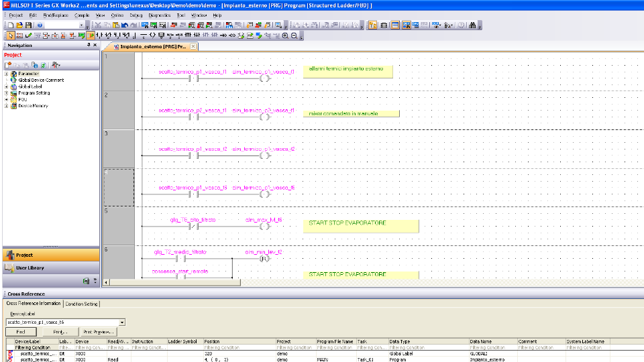Click the Zoom In magnifier icon
Screen dimensions: 644x362
click(285, 36)
